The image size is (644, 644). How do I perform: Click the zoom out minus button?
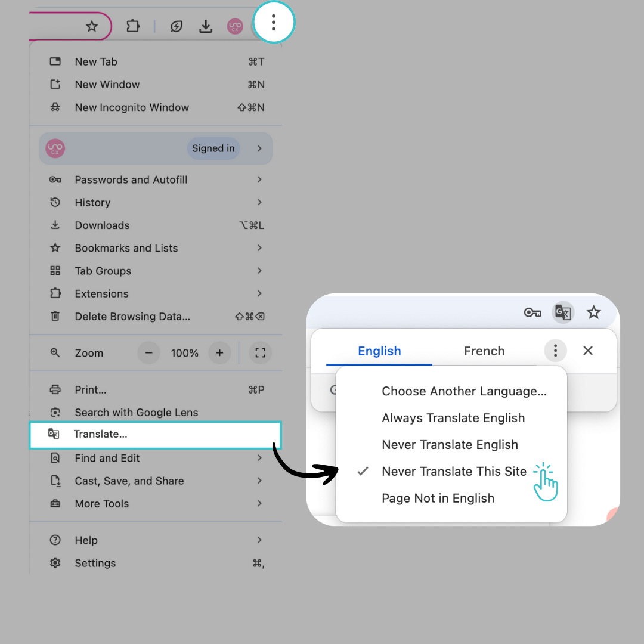[148, 353]
